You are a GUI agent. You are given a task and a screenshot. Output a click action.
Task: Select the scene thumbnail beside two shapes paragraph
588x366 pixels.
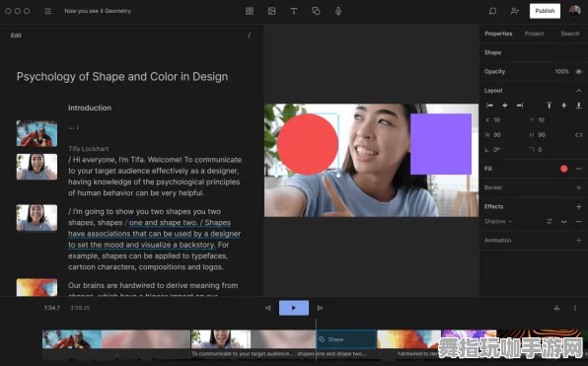(37, 217)
